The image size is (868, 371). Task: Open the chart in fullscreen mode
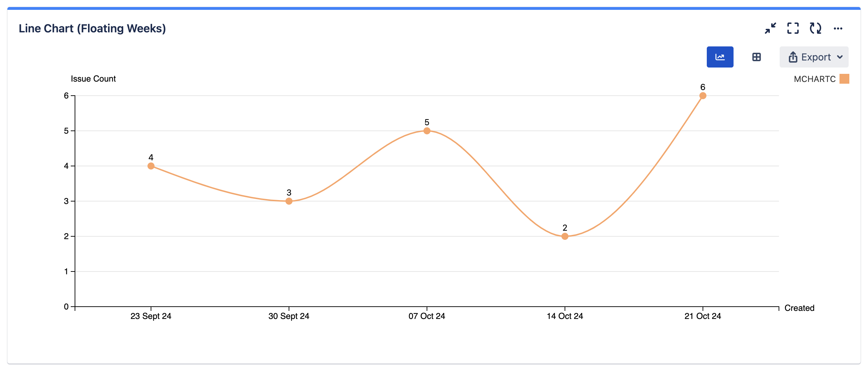point(793,28)
